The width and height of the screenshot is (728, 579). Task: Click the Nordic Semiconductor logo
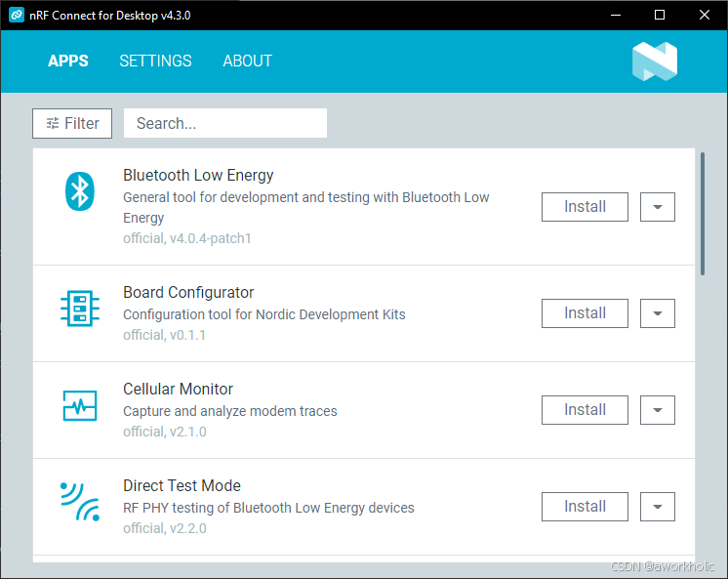[x=655, y=62]
